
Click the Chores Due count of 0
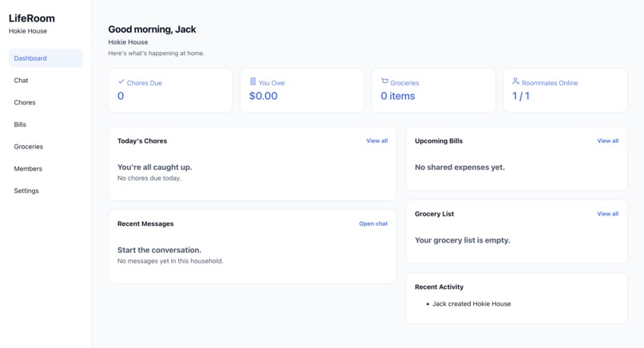pos(121,96)
